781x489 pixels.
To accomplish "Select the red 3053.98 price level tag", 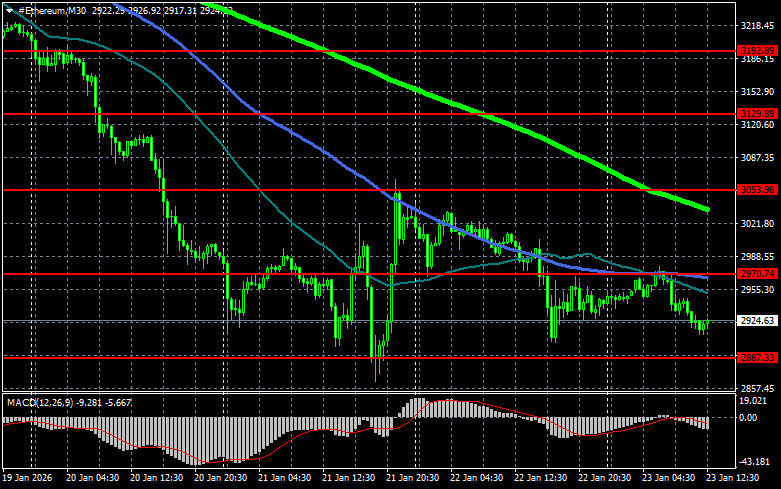I will (x=757, y=190).
